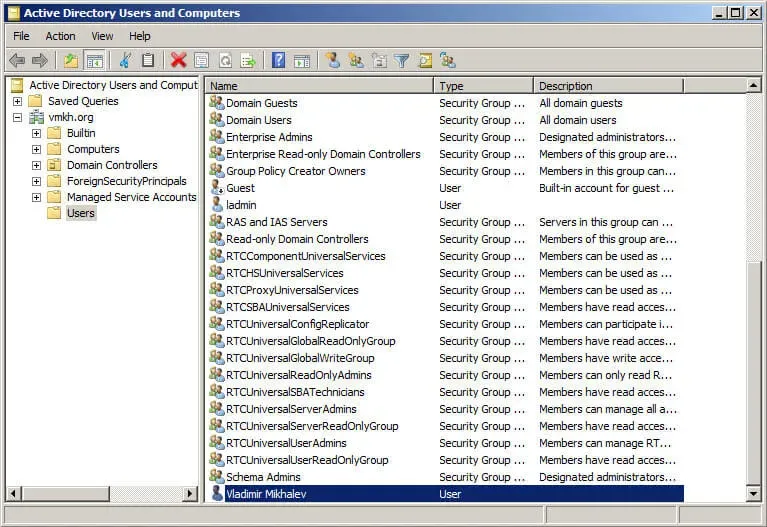Delete the selected object with red X
Screen dimensions: 767x527
tap(179, 61)
